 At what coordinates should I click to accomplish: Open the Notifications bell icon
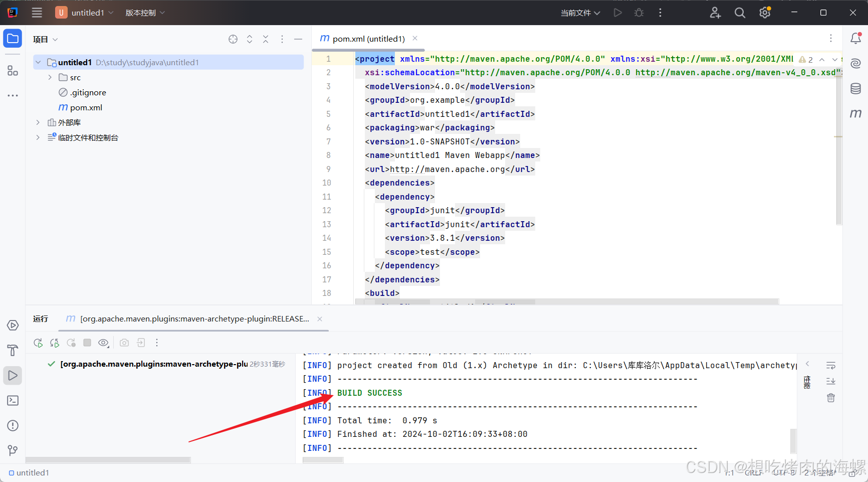[855, 38]
